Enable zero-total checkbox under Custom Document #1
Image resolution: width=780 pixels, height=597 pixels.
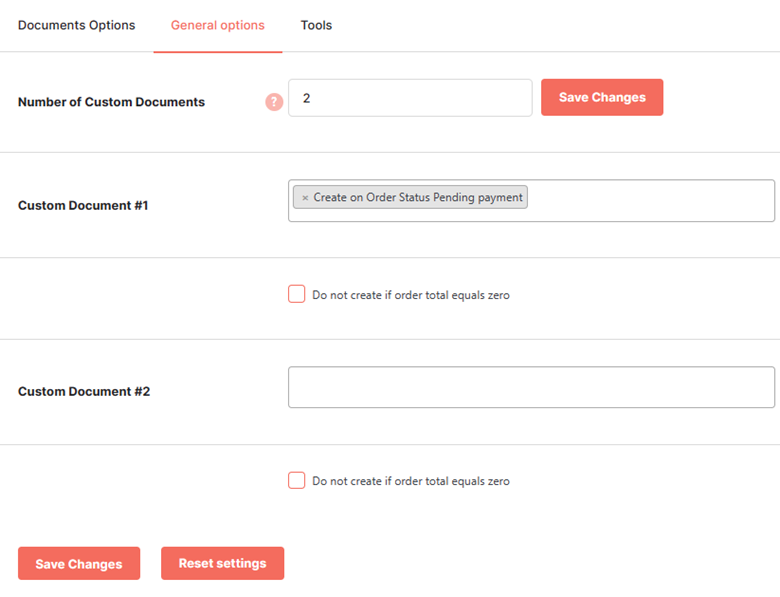[296, 294]
